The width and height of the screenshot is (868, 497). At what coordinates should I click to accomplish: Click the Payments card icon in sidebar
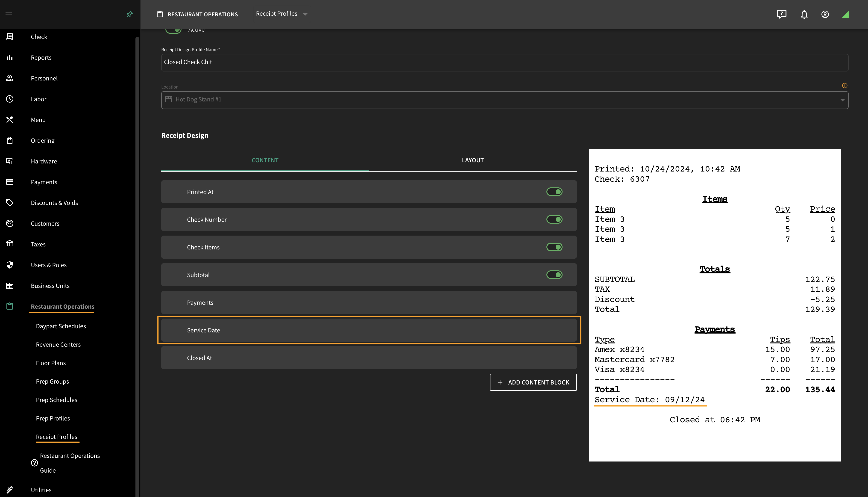[x=10, y=182]
